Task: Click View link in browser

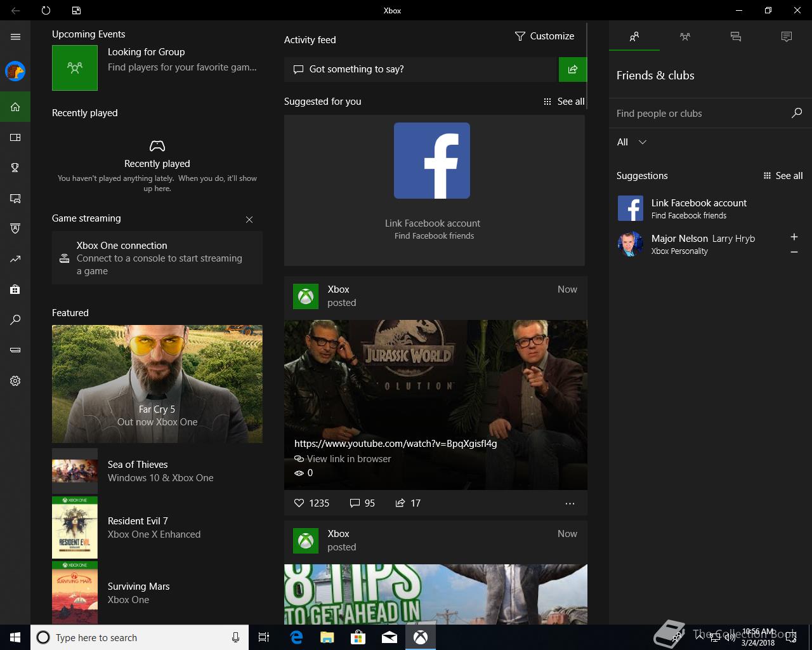Action: pyautogui.click(x=343, y=459)
